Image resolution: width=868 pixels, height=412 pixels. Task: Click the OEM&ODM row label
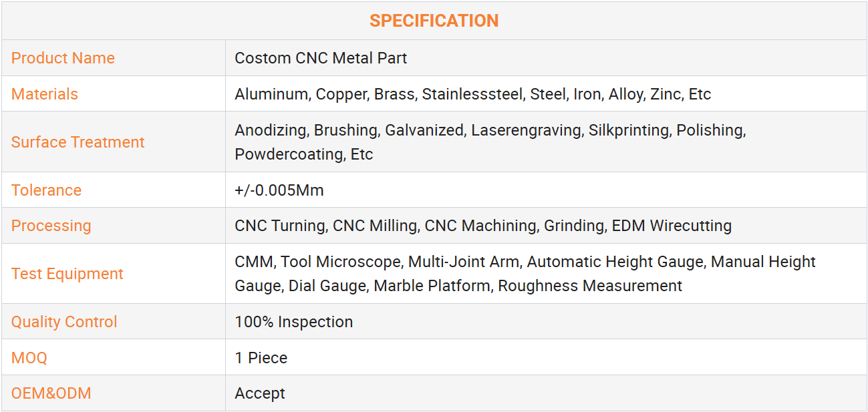(51, 393)
